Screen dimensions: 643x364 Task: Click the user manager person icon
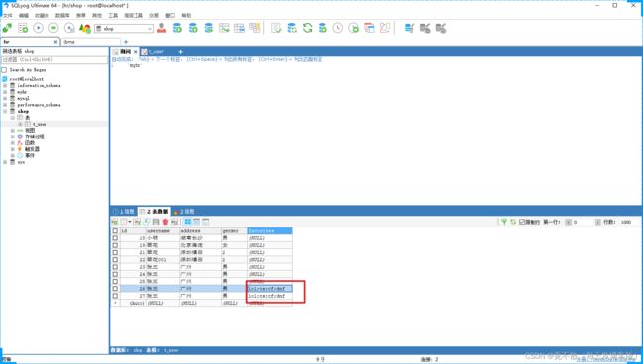pyautogui.click(x=161, y=28)
